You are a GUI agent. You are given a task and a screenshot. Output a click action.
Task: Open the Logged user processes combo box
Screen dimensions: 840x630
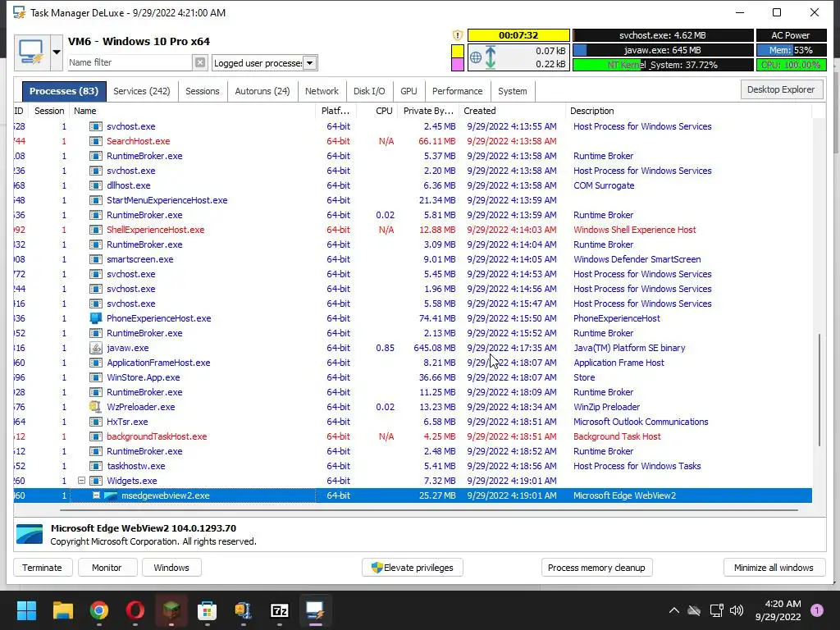click(265, 63)
